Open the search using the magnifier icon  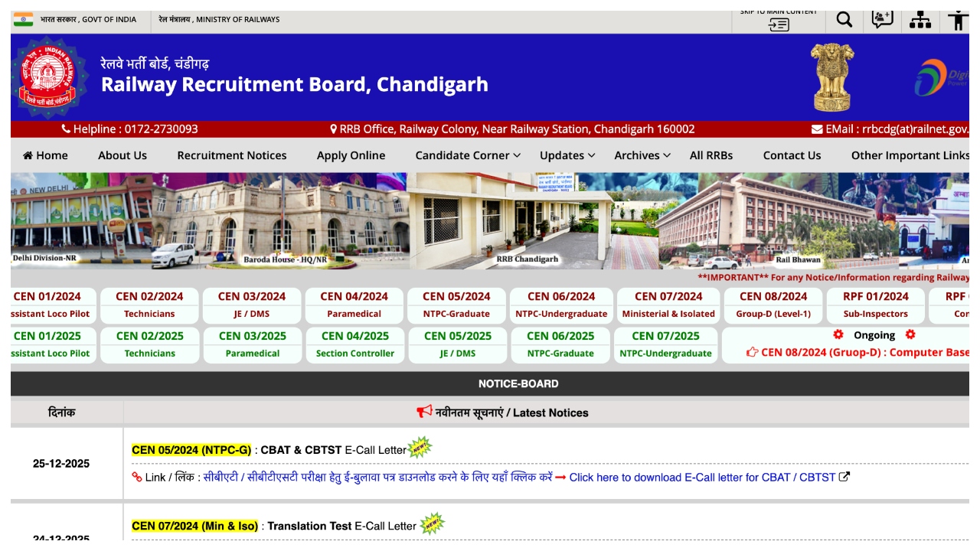(x=843, y=19)
